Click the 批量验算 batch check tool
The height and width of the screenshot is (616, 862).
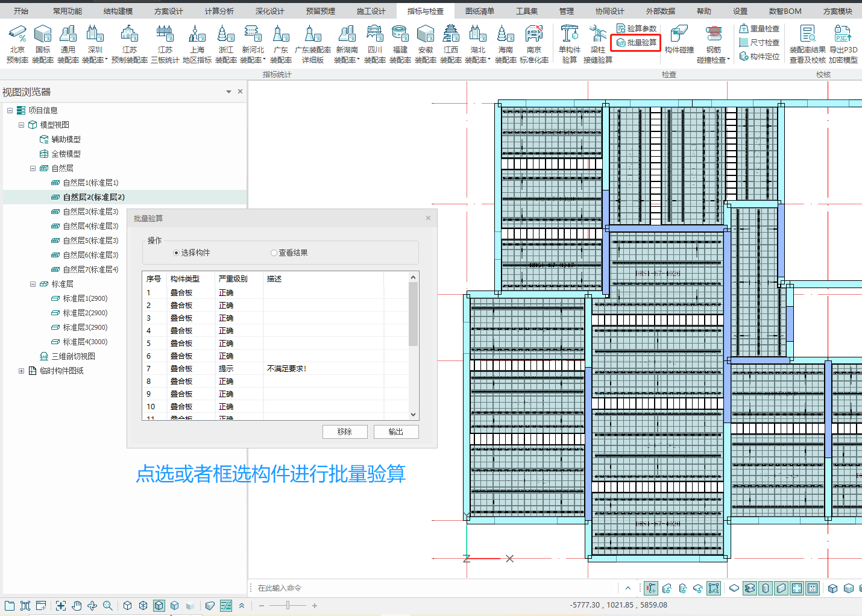tap(637, 43)
